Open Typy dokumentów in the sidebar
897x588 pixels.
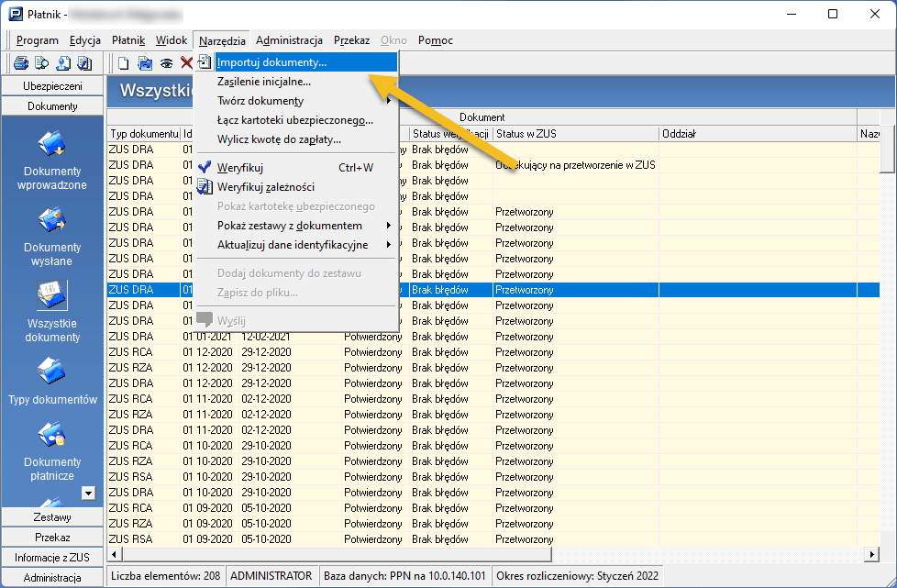[52, 373]
